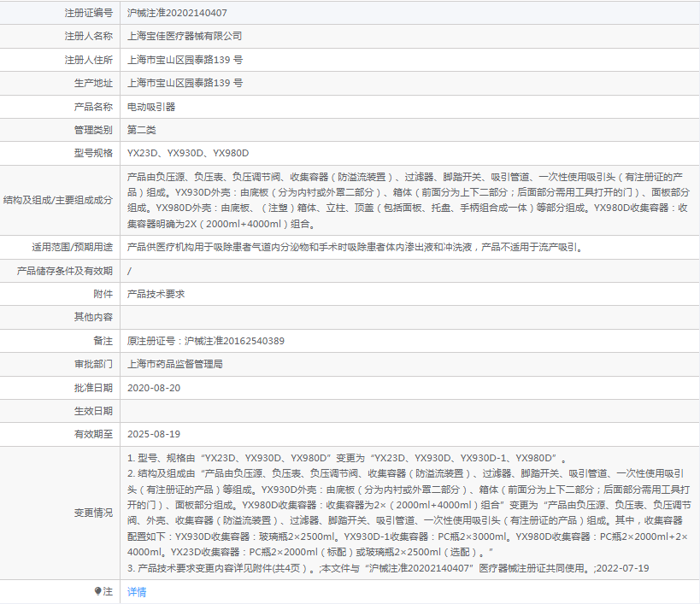The image size is (700, 604).
Task: Click the 结构及组成/主要组成成分 label
Action: pos(57,200)
